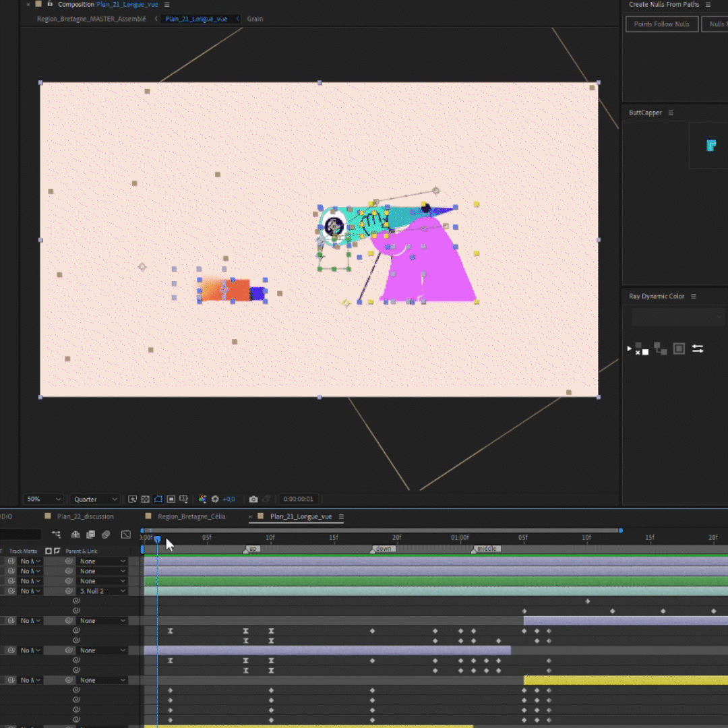Open the 50% magnification dropdown

(x=43, y=499)
